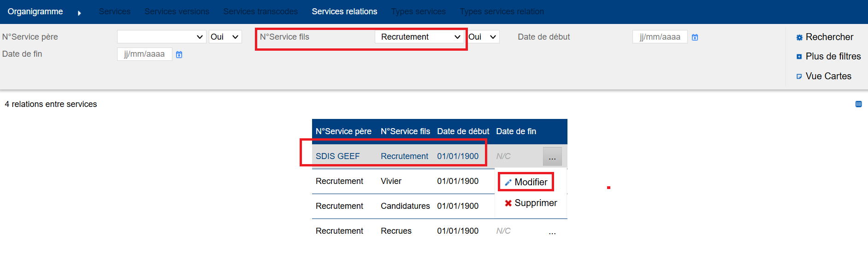868x260 pixels.
Task: Click the table grid view icon
Action: click(858, 104)
